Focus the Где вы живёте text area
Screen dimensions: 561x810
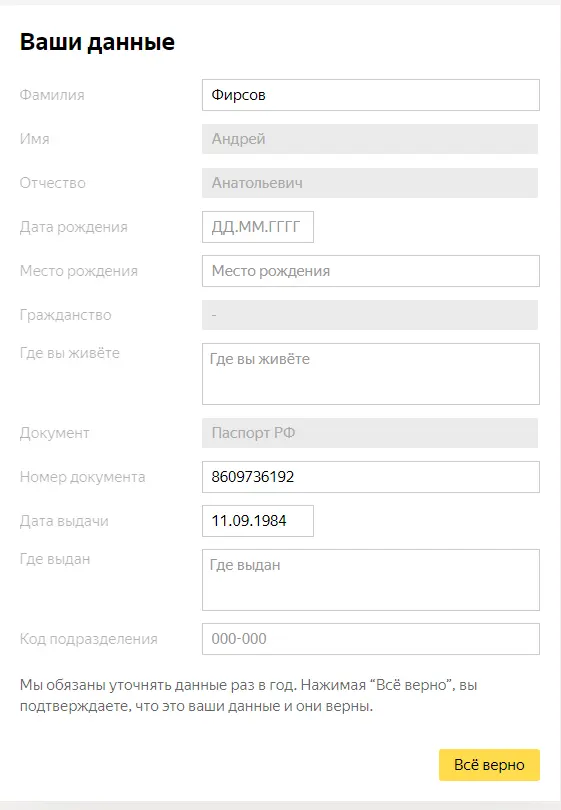pos(370,374)
